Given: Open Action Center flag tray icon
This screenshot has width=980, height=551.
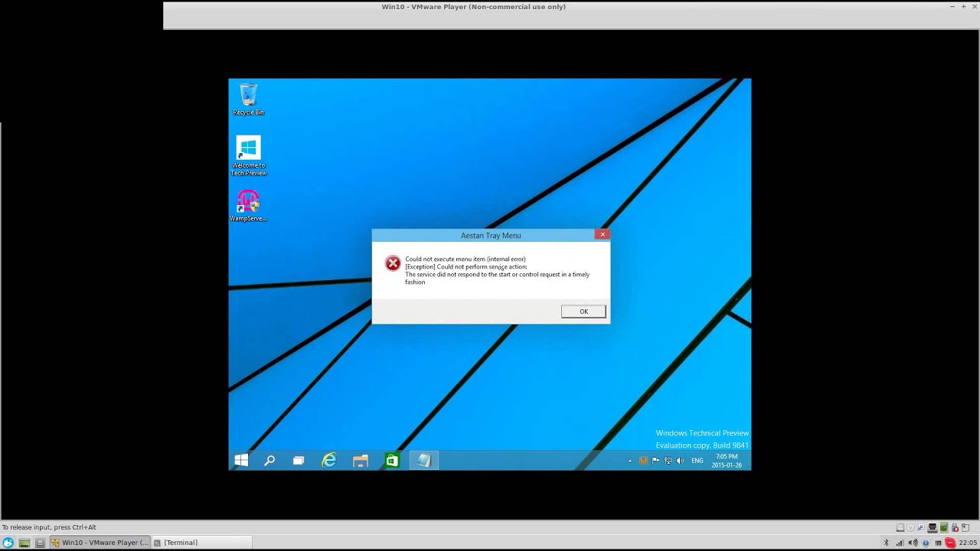Looking at the screenshot, I should (655, 461).
